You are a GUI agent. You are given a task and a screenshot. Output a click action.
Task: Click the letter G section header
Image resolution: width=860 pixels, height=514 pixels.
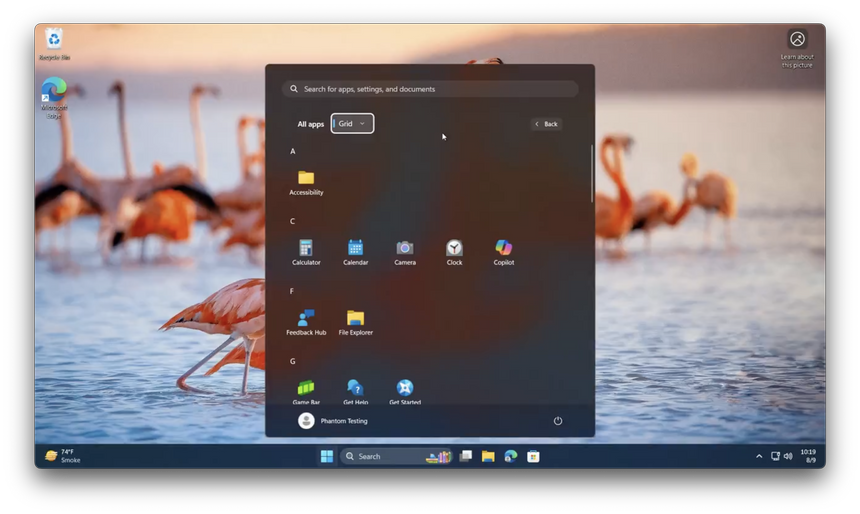tap(292, 361)
